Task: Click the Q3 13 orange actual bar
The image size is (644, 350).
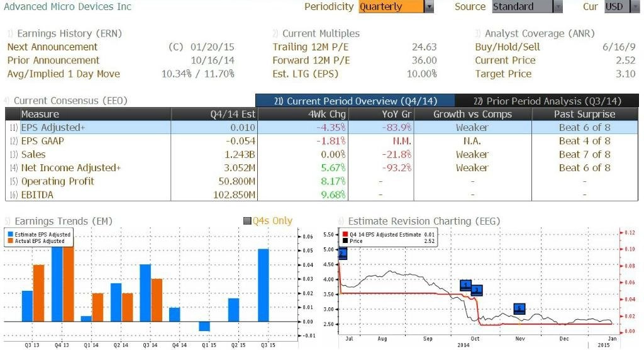Action: click(x=38, y=293)
